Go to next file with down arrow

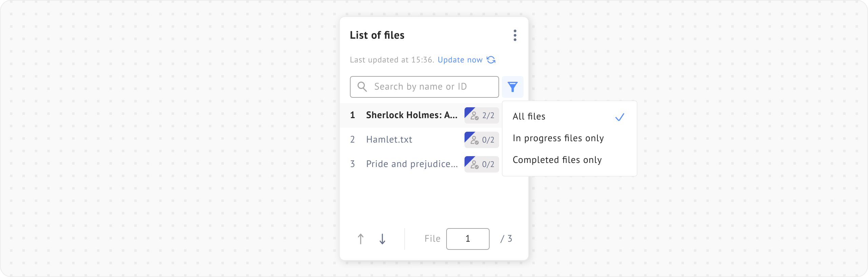382,239
